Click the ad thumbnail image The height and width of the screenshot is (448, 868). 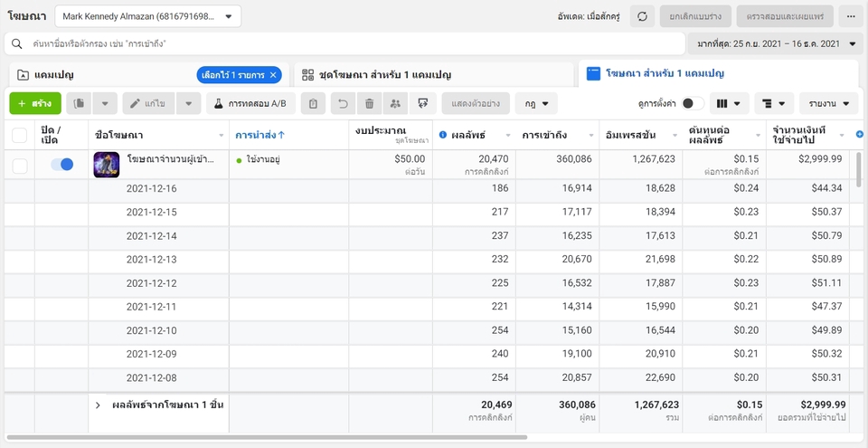[107, 165]
